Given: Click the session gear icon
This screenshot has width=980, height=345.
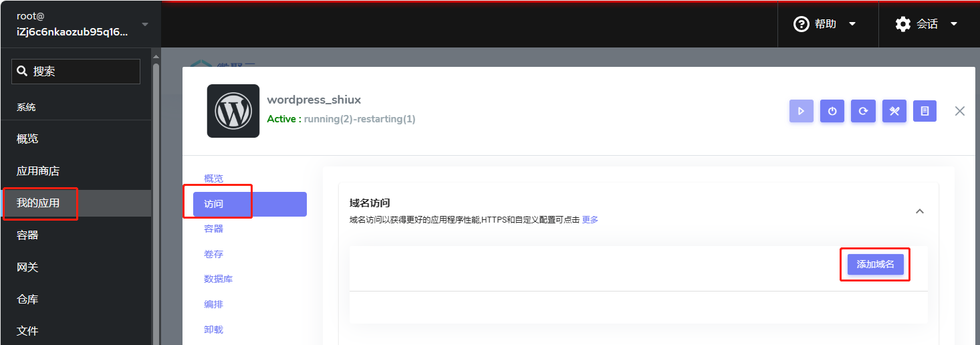Looking at the screenshot, I should [902, 24].
